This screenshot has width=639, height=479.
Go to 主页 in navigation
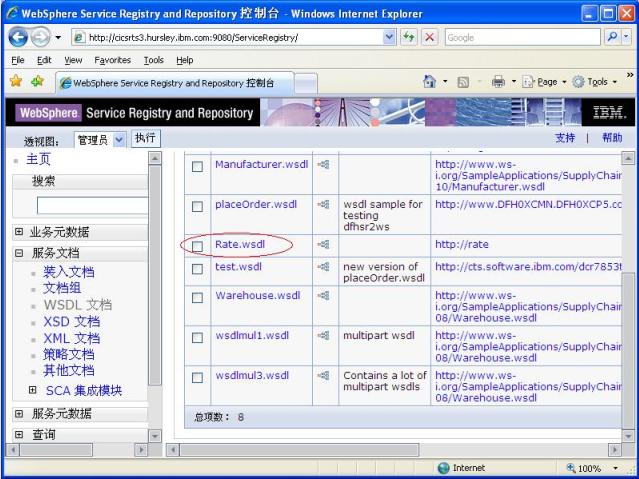38,159
